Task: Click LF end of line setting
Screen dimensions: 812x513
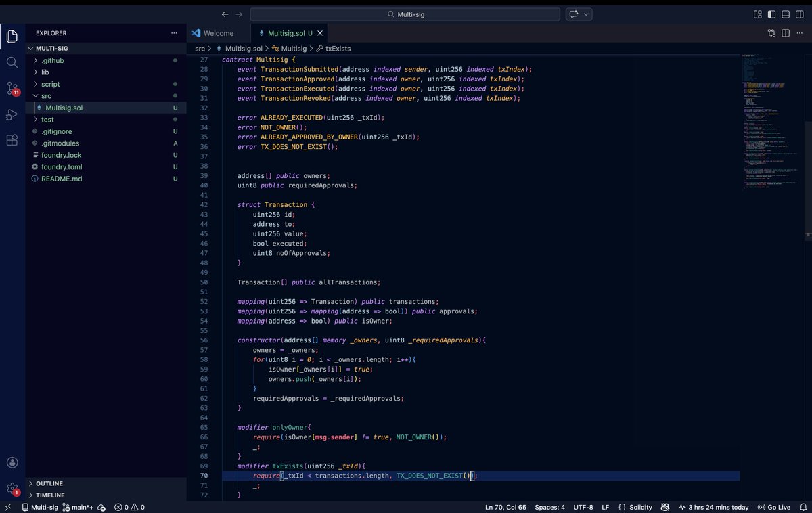Action: [x=606, y=507]
